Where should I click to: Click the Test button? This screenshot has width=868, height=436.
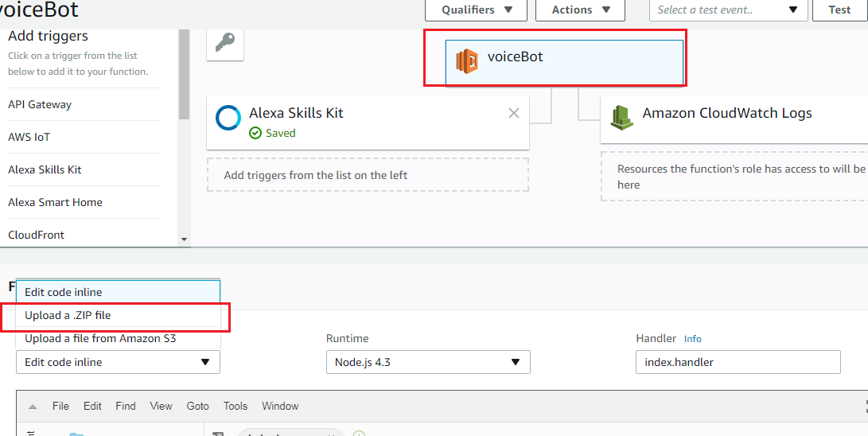(839, 10)
